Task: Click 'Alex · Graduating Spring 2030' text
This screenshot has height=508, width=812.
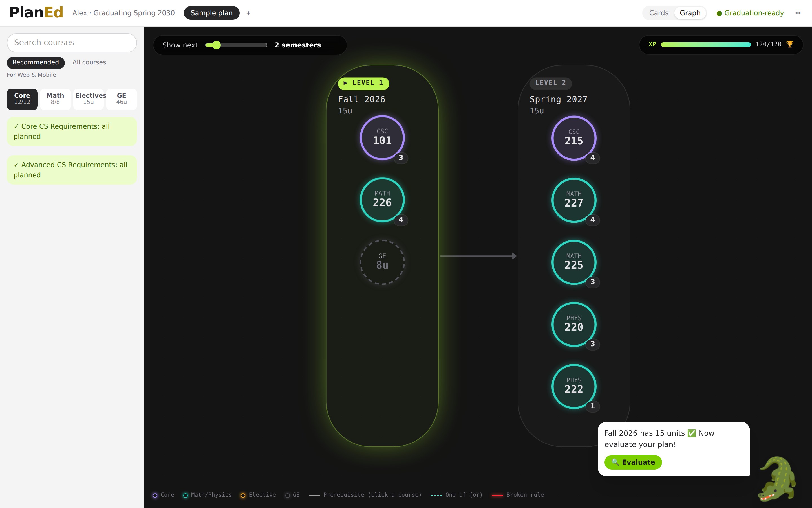Action: [x=123, y=13]
